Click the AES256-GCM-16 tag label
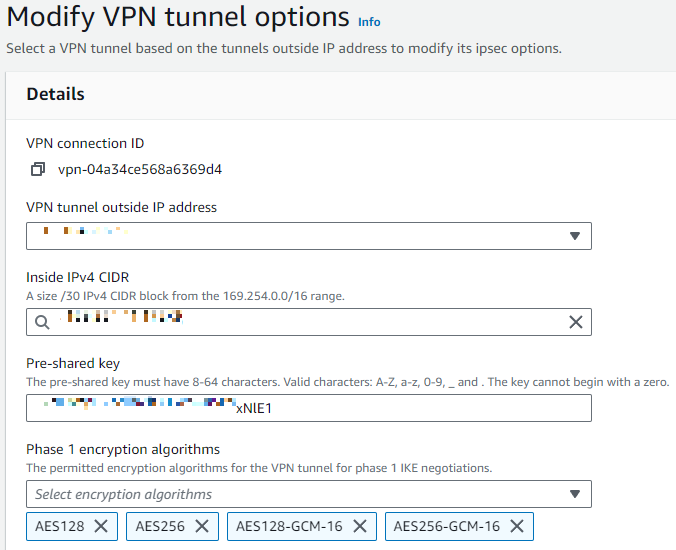Viewport: 676px width, 550px height. [x=446, y=526]
